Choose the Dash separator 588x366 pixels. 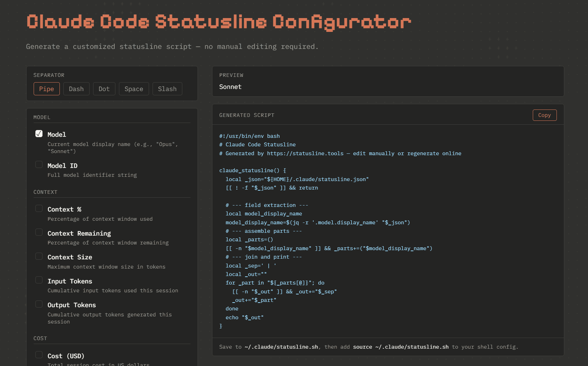(76, 89)
